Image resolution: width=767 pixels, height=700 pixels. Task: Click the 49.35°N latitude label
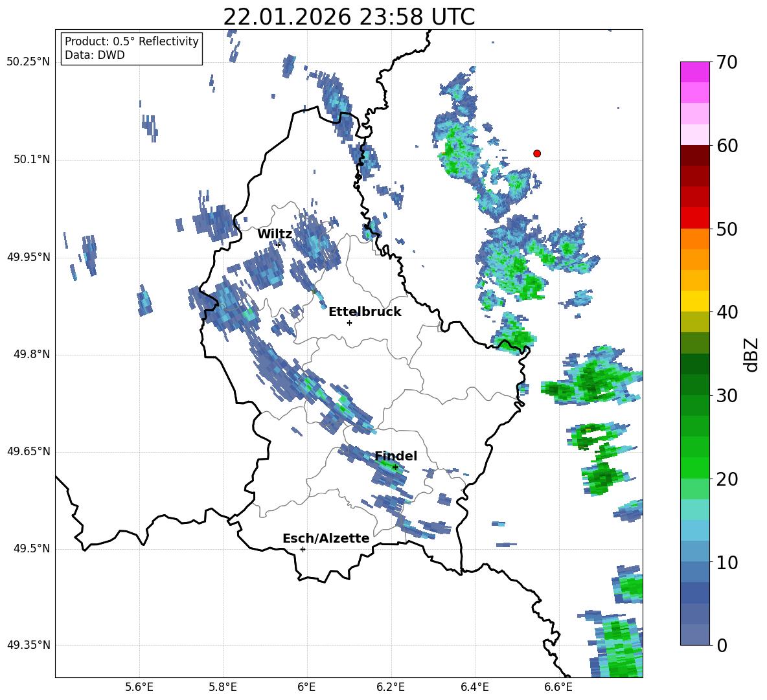click(29, 645)
